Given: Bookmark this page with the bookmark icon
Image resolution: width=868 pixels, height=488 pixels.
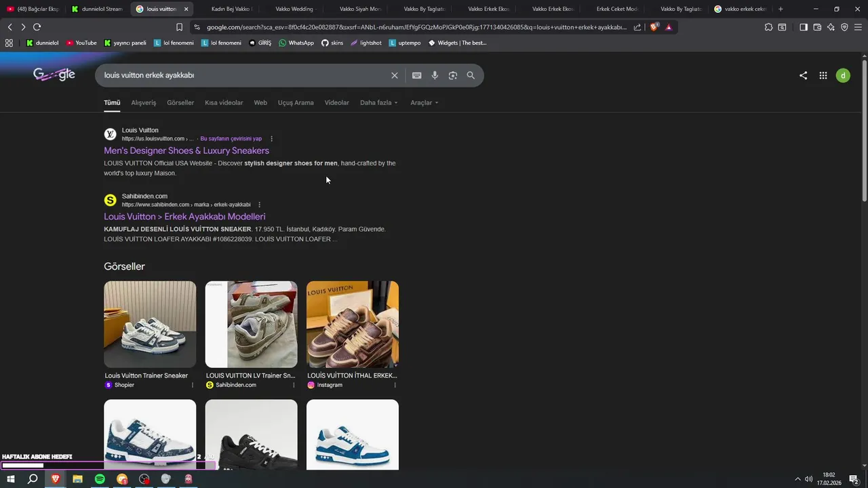Looking at the screenshot, I should coord(179,27).
